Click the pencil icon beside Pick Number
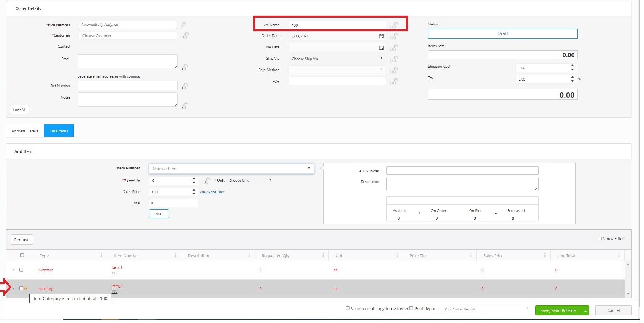Screen dimensions: 644x323 [183, 25]
